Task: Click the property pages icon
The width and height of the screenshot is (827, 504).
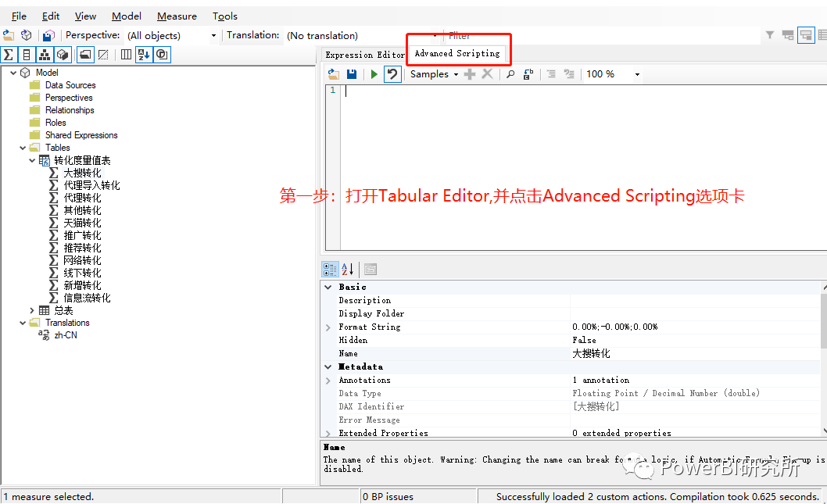Action: (x=371, y=270)
